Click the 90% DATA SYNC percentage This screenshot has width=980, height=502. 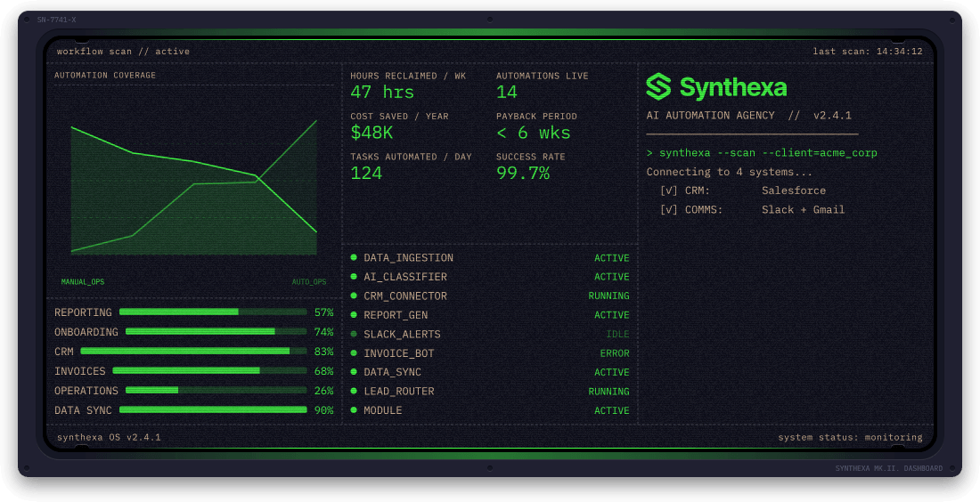point(323,410)
